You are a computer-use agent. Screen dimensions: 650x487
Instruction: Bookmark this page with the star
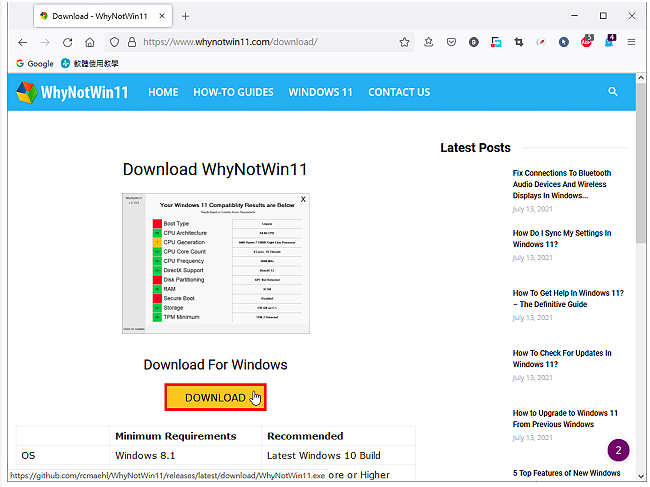404,42
